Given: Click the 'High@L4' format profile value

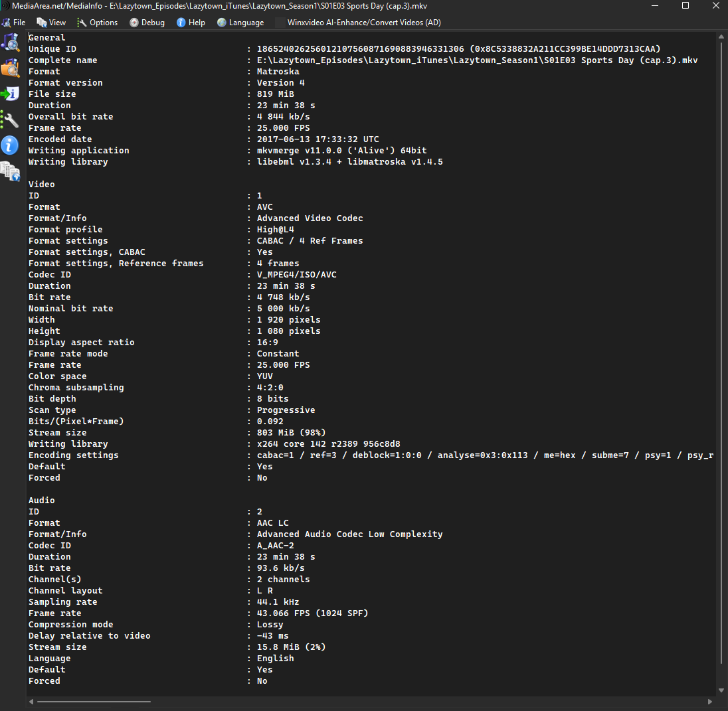Looking at the screenshot, I should pyautogui.click(x=275, y=229).
